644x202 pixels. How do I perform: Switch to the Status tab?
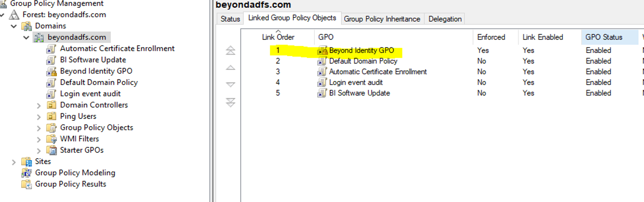coord(230,19)
